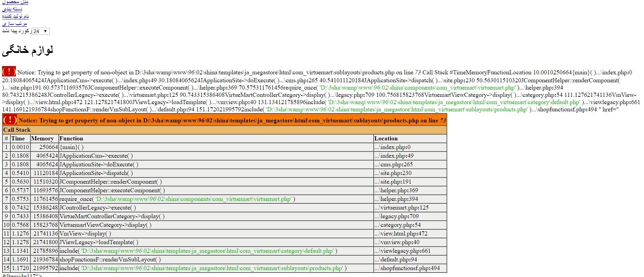Click the 0.5410 time cell

coord(20,173)
